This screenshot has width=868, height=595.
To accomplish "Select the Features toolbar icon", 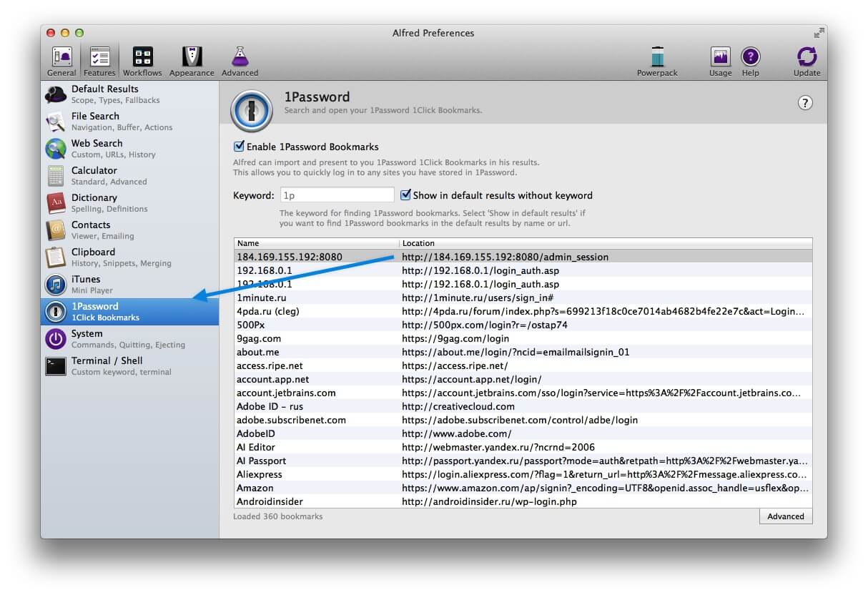I will click(x=99, y=62).
